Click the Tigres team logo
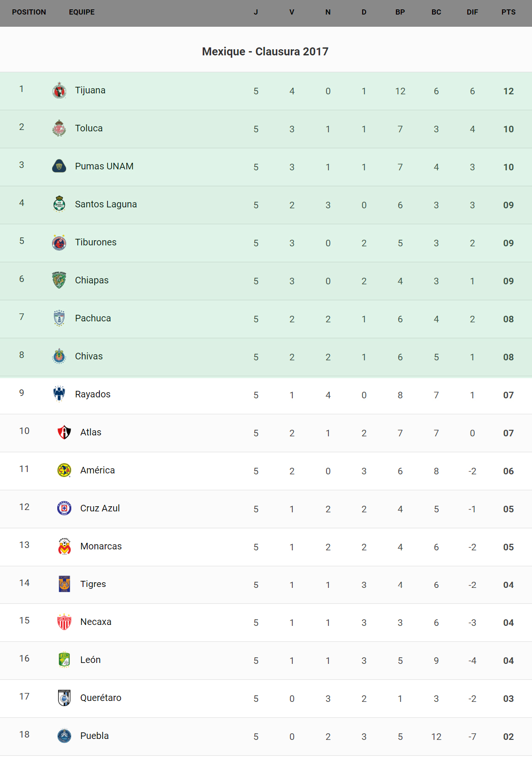Image resolution: width=532 pixels, height=761 pixels. (64, 584)
